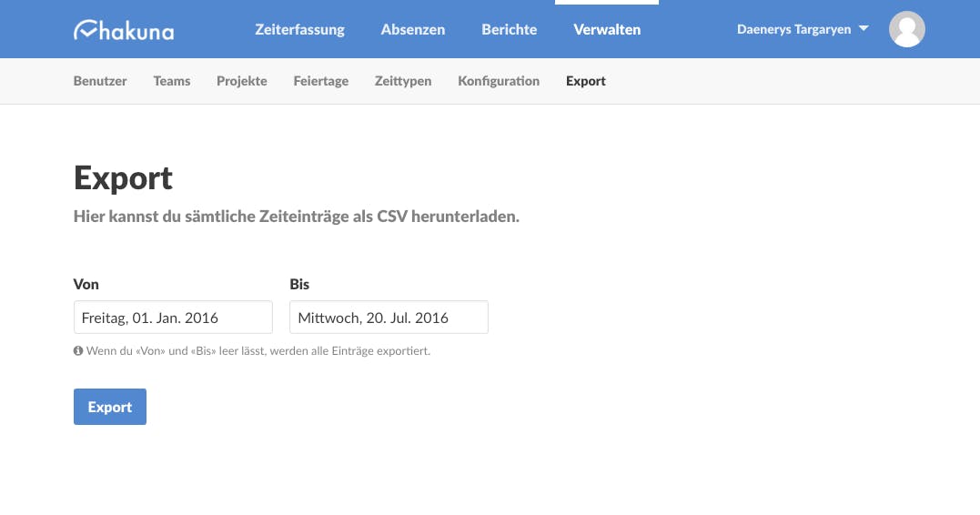
Task: Select the Export subnavigation item
Action: 586,81
